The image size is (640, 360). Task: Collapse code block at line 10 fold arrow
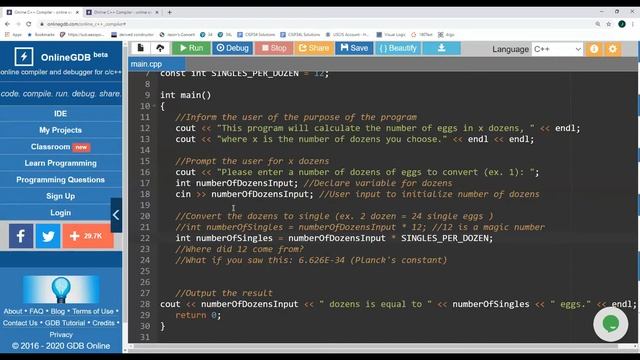pyautogui.click(x=154, y=106)
